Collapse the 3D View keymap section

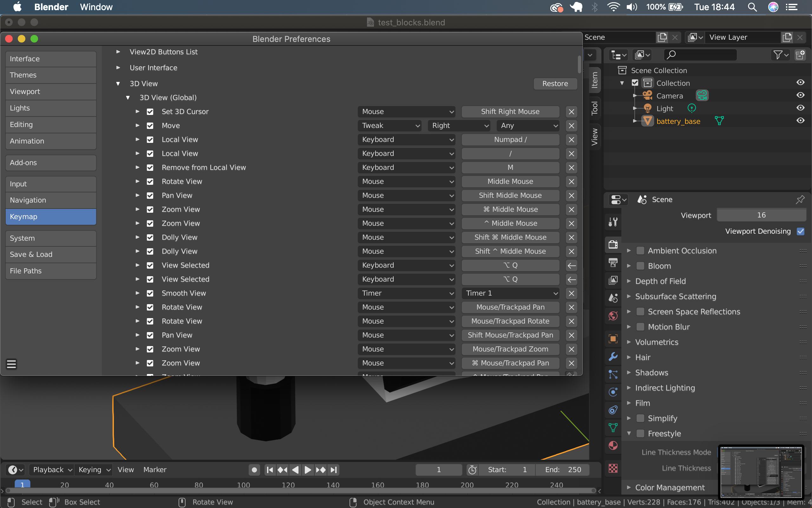coord(118,84)
